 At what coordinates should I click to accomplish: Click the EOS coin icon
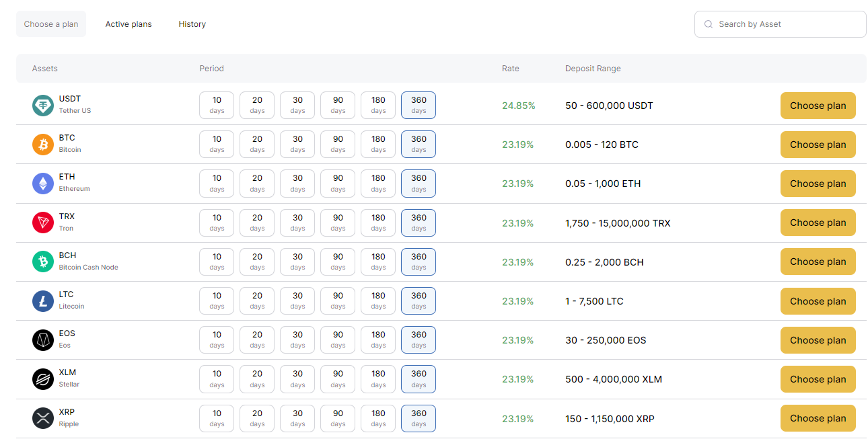43,340
